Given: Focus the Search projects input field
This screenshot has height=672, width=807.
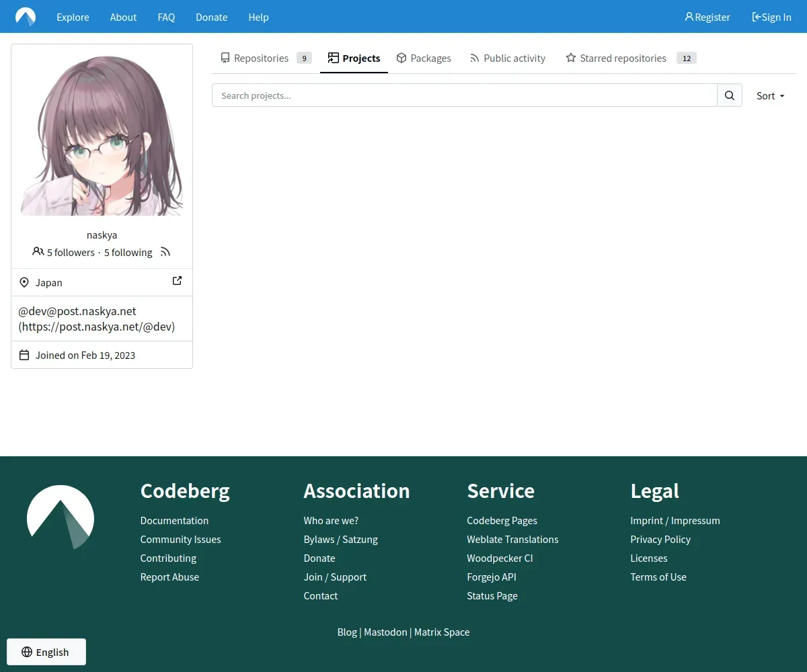Looking at the screenshot, I should point(465,95).
